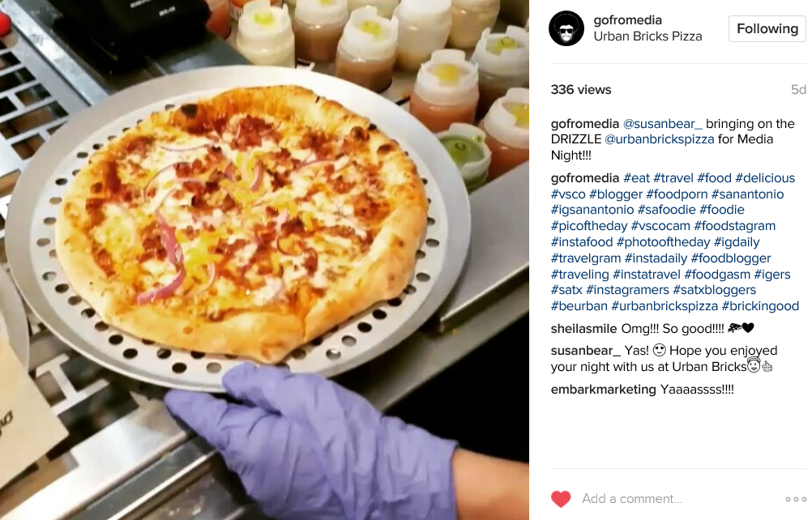Open the Urban Bricks Pizza location link
This screenshot has width=812, height=520.
click(x=647, y=36)
